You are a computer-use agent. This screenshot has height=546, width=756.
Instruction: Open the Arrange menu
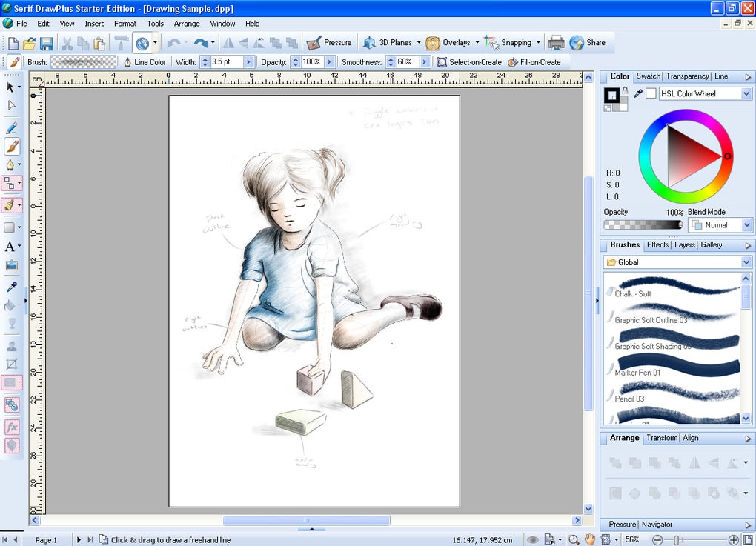coord(187,24)
